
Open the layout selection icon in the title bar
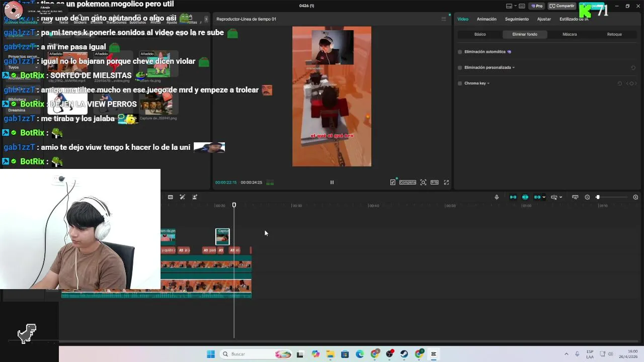509,6
